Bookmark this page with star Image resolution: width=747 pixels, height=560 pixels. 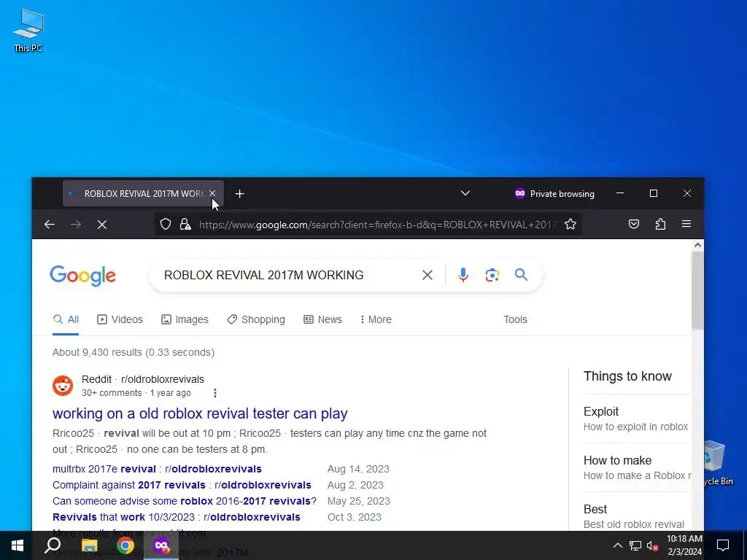[570, 225]
